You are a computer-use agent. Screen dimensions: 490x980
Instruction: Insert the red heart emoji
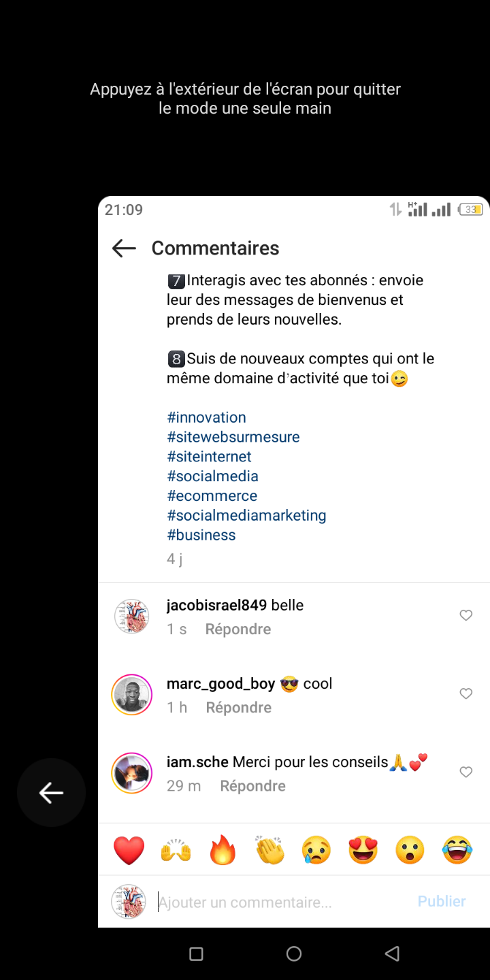pos(129,851)
